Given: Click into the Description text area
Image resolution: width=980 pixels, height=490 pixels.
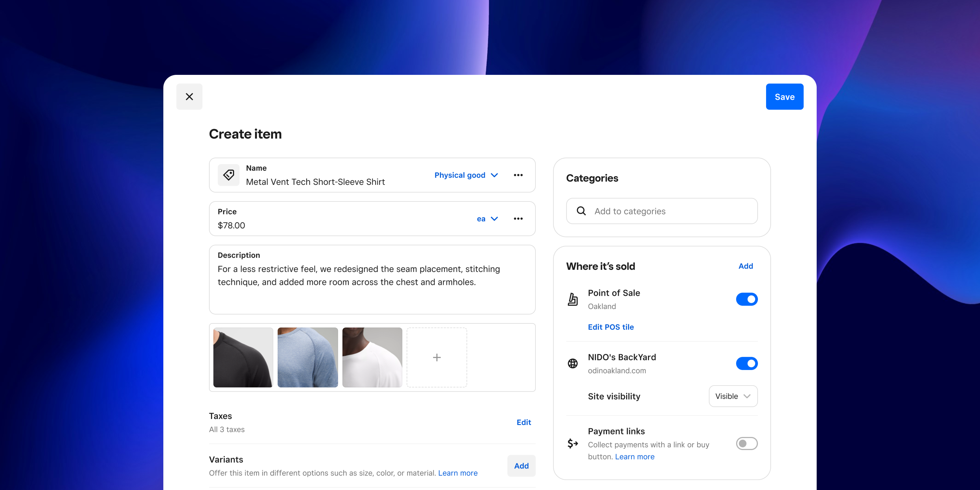Looking at the screenshot, I should click(x=372, y=280).
